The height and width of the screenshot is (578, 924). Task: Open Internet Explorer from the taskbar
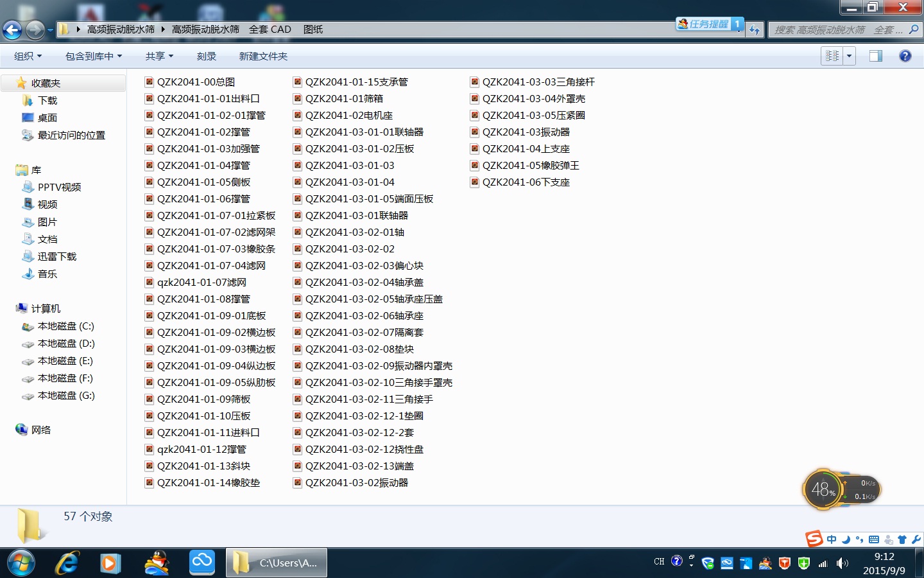pyautogui.click(x=67, y=563)
